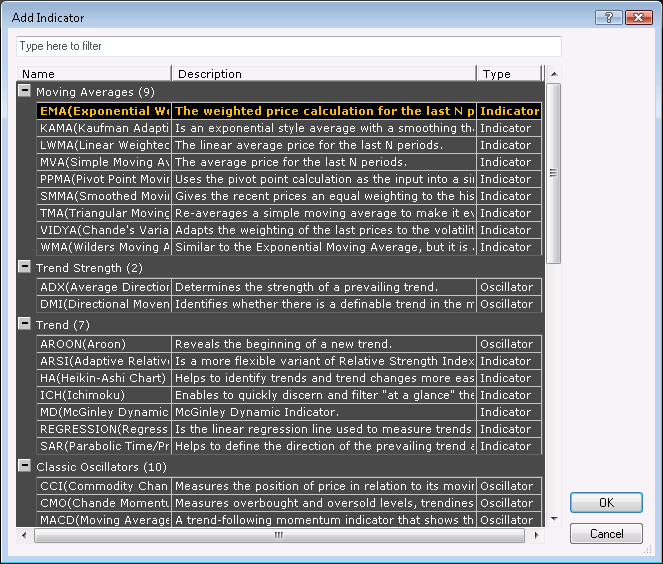Viewport: 663px width, 564px height.
Task: Click the horizontal scrollbar right arrow
Action: (536, 535)
